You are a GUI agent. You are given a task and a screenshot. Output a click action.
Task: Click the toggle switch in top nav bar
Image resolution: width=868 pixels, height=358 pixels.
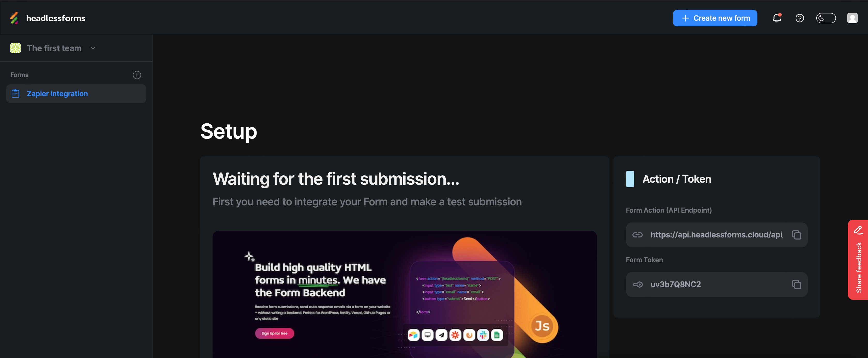pos(825,18)
